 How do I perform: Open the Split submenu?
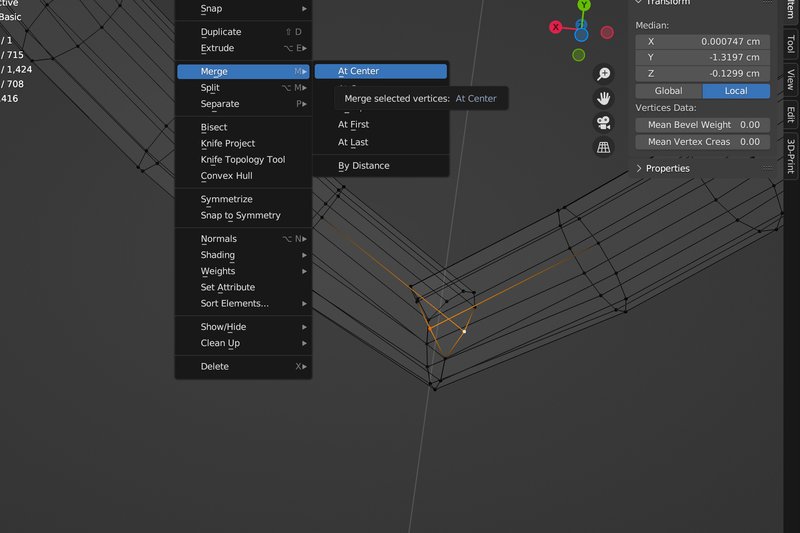(x=243, y=88)
